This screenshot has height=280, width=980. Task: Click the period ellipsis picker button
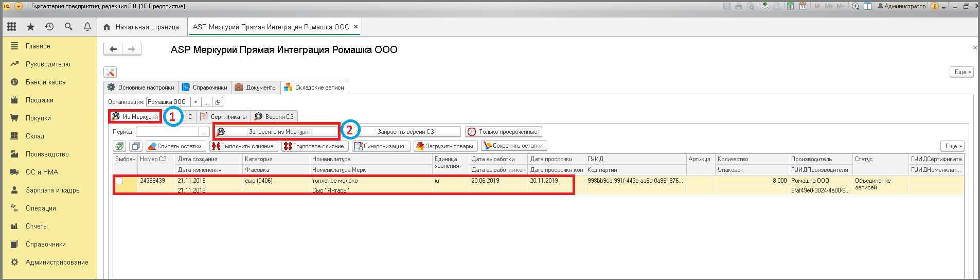click(204, 132)
